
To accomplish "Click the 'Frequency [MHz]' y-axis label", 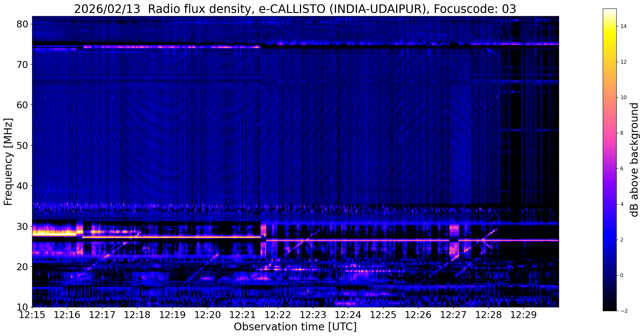I will (x=8, y=162).
